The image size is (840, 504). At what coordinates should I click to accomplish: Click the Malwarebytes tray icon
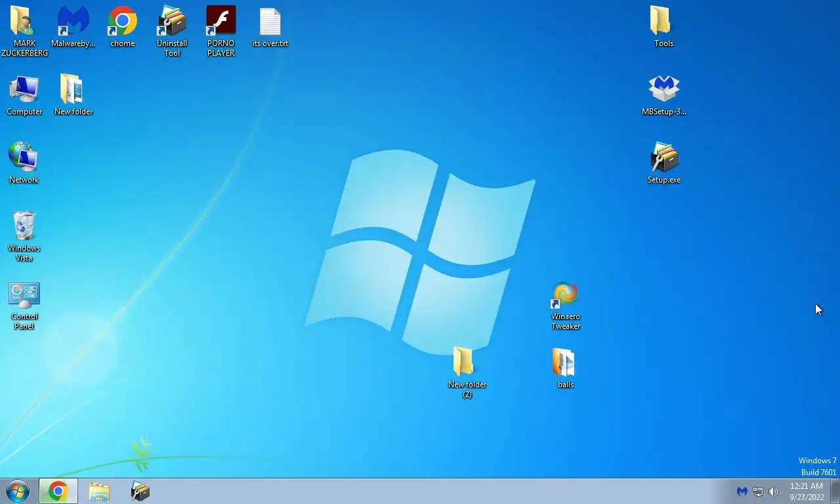[x=742, y=491]
